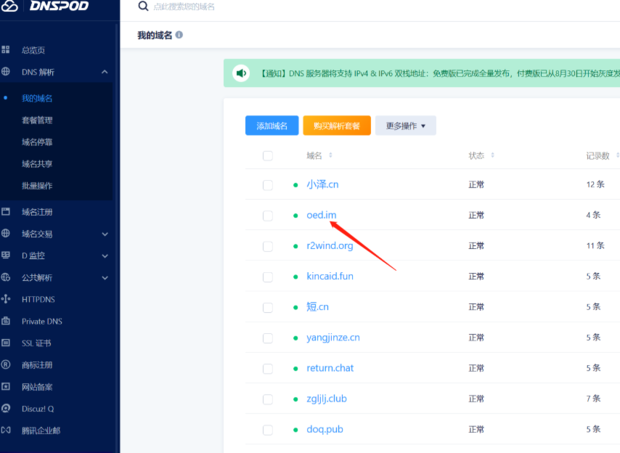Click the DNS notice banner text
The height and width of the screenshot is (453, 620).
(x=440, y=74)
